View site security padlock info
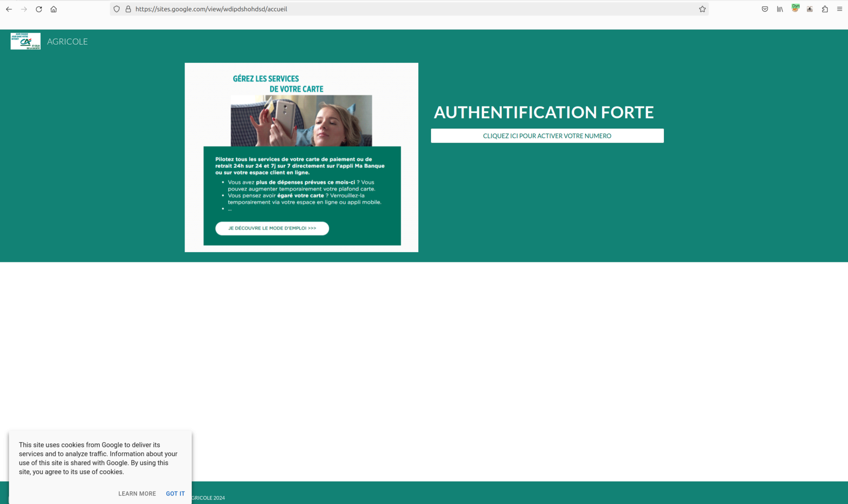This screenshot has height=504, width=848. point(128,9)
